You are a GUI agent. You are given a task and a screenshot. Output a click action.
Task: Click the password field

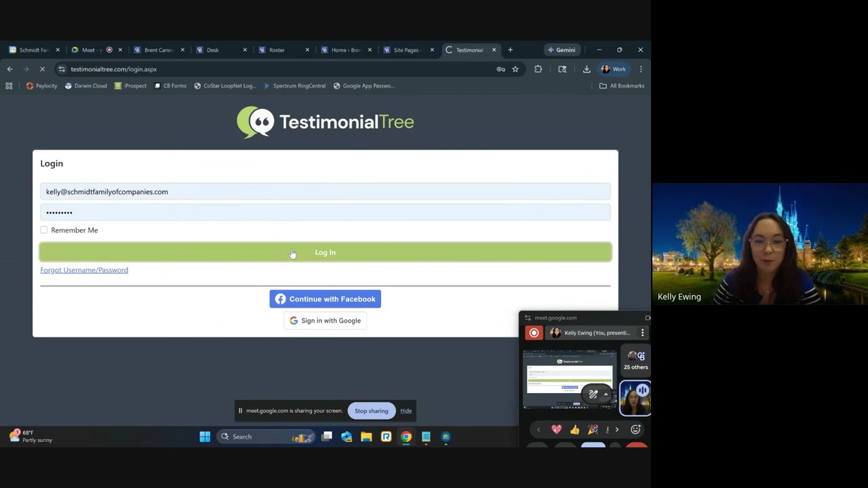click(325, 213)
